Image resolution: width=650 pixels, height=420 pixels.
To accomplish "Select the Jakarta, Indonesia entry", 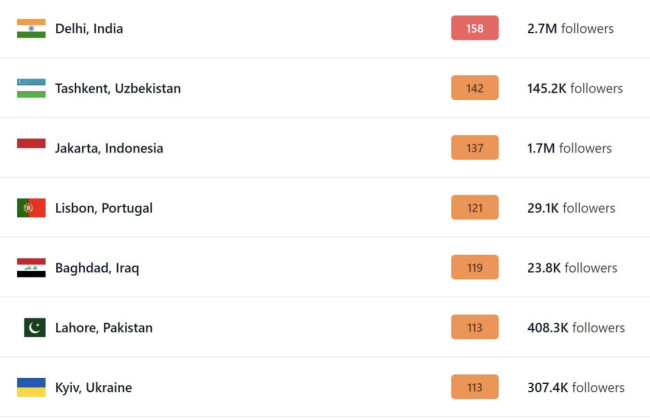I will point(109,148).
